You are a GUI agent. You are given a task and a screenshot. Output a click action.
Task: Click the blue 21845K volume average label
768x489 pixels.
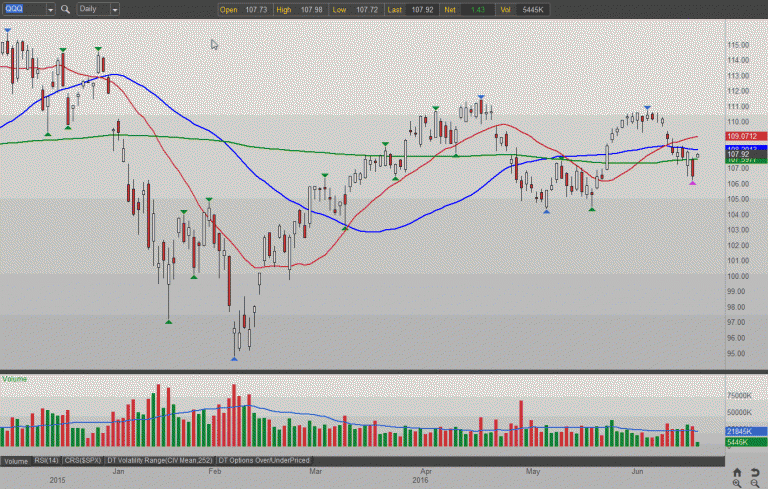pyautogui.click(x=746, y=431)
